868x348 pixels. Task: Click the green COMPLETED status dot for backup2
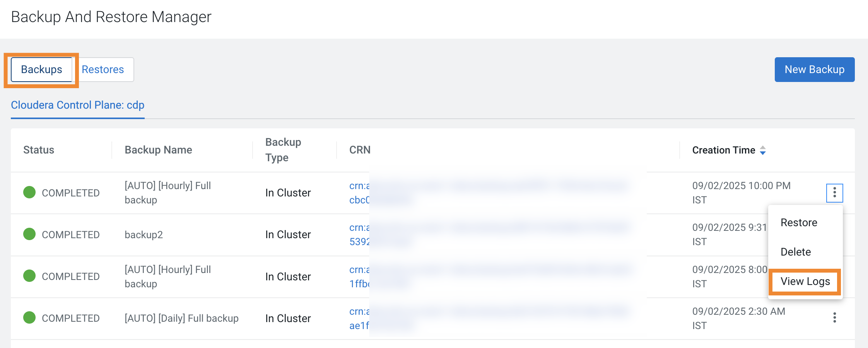point(29,234)
